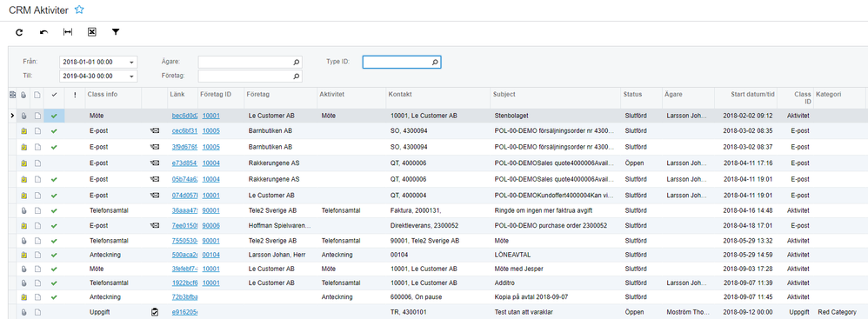868x319 pixels.
Task: Select the row indicator arrow of first row
Action: click(12, 116)
